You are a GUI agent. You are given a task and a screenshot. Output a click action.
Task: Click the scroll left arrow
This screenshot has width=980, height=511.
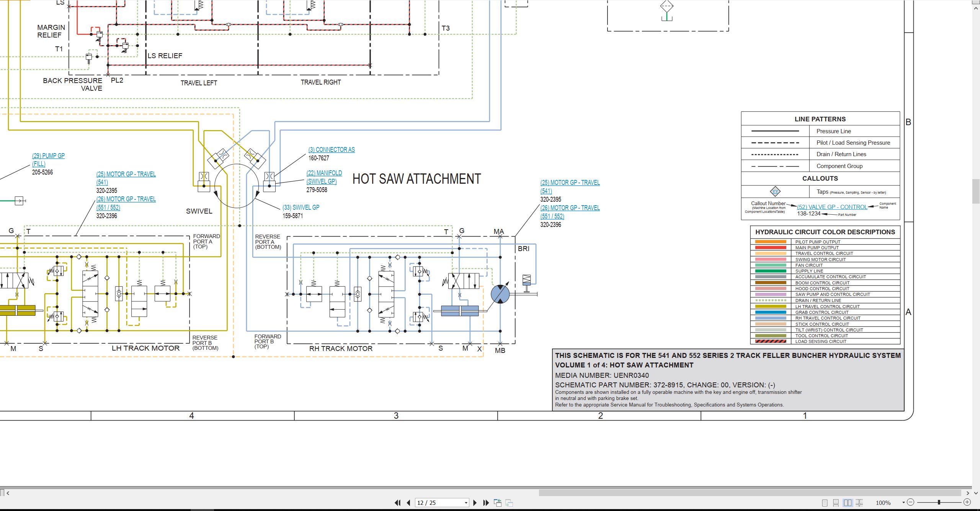pyautogui.click(x=8, y=493)
